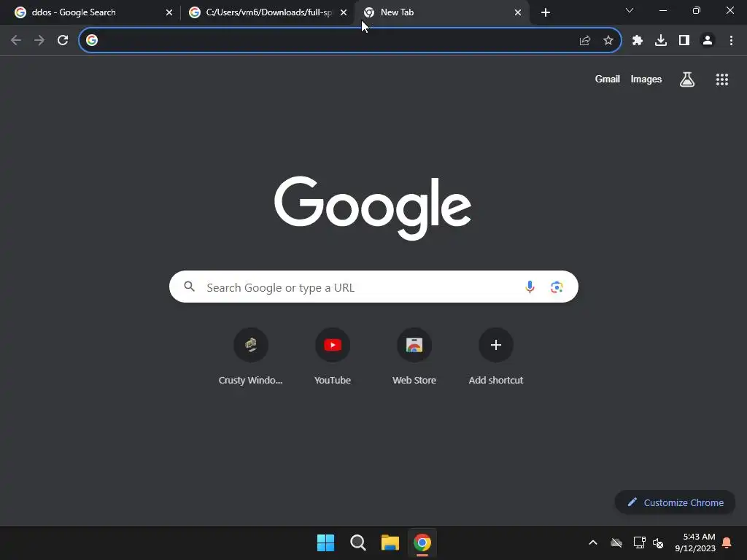This screenshot has height=560, width=747.
Task: Open the Crusty Windows shortcut
Action: click(x=251, y=357)
